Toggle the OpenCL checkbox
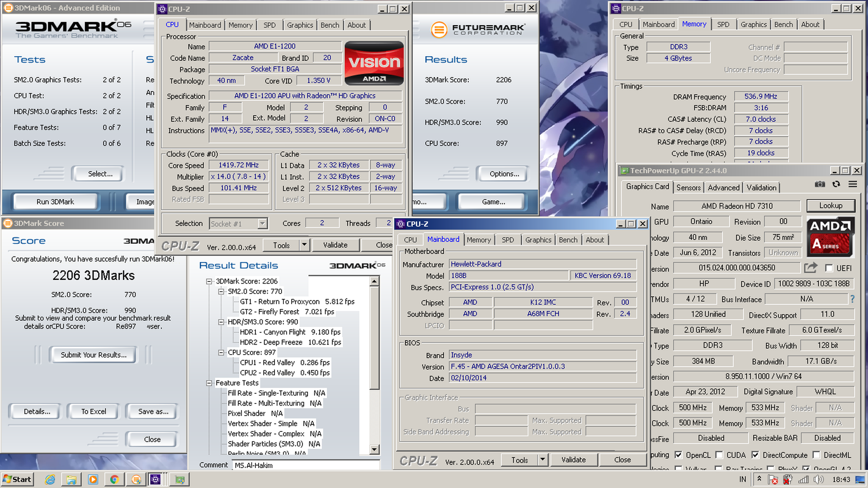The height and width of the screenshot is (488, 868). (678, 455)
